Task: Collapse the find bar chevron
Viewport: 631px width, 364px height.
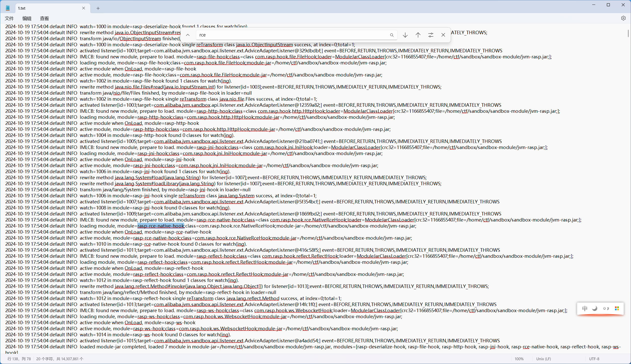Action: click(x=188, y=35)
